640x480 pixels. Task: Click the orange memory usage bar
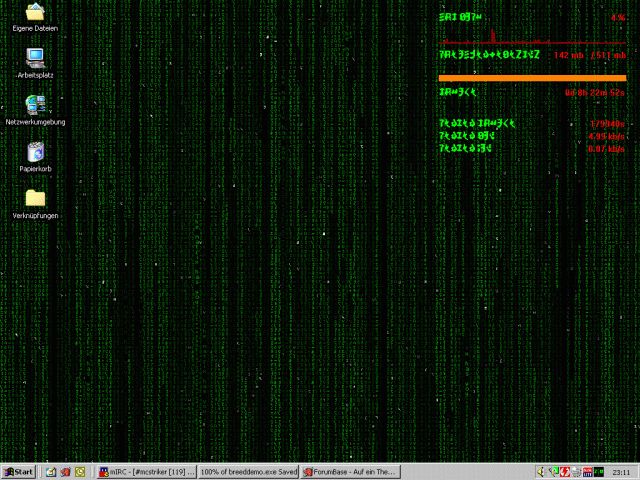pyautogui.click(x=532, y=78)
